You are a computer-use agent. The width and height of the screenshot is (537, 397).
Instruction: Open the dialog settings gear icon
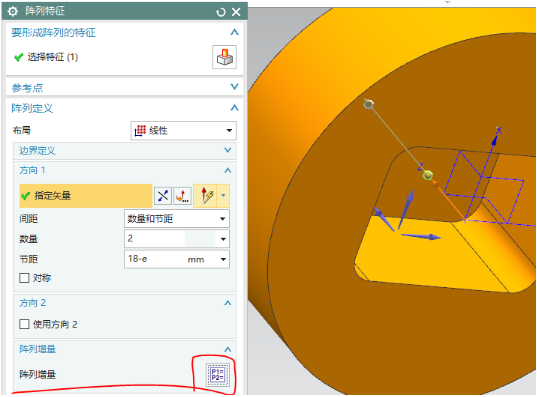coord(13,12)
